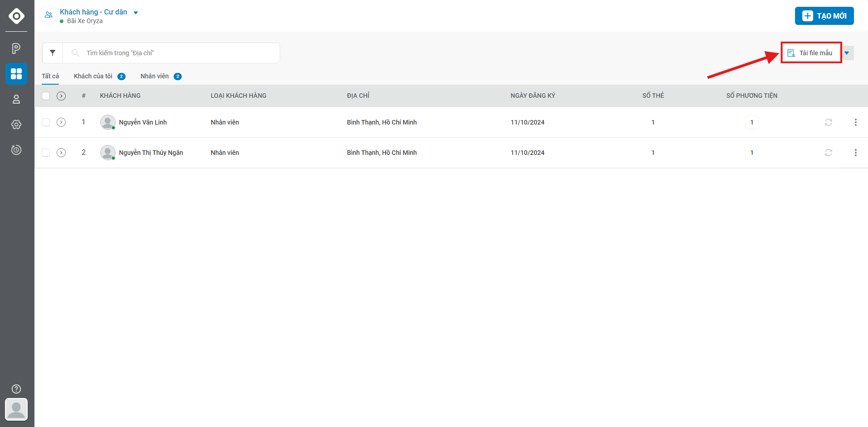The image size is (868, 427).
Task: Open the dropdown arrow beside Tải file mẫu
Action: (847, 53)
